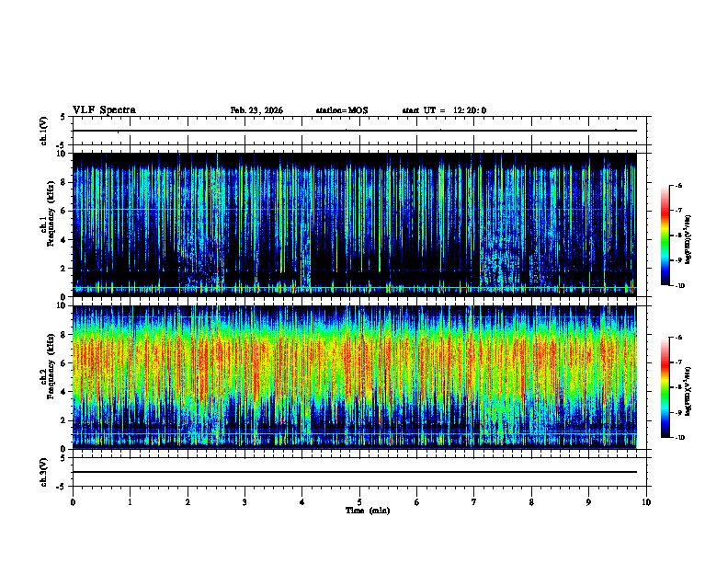Click the "ch.1(V)" waveform axis label
Image resolution: width=728 pixels, height=563 pixels.
click(43, 131)
